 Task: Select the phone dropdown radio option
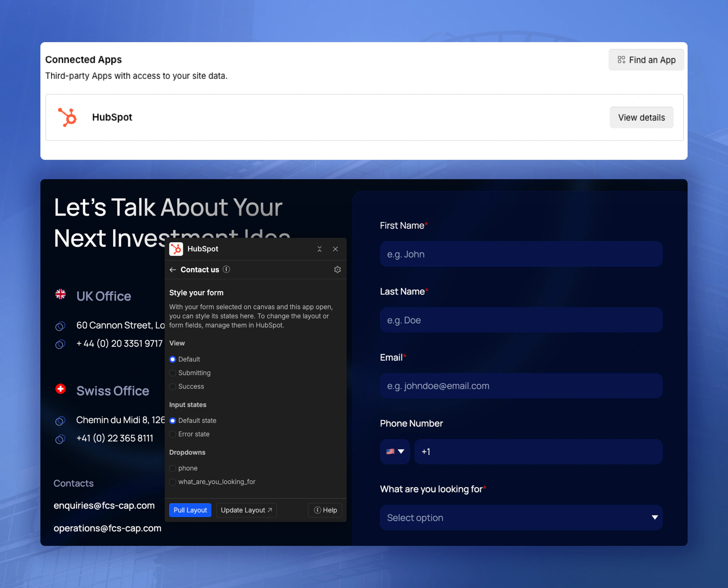173,468
